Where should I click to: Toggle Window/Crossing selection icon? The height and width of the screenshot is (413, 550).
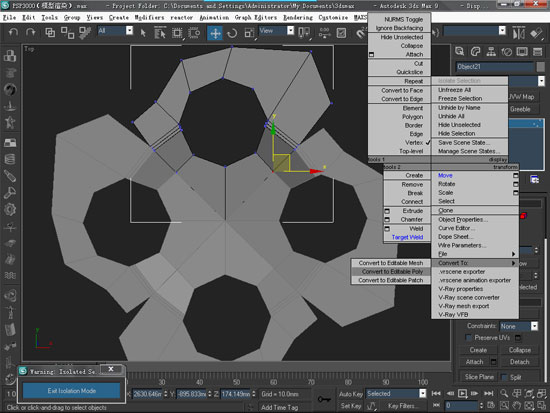[194, 33]
